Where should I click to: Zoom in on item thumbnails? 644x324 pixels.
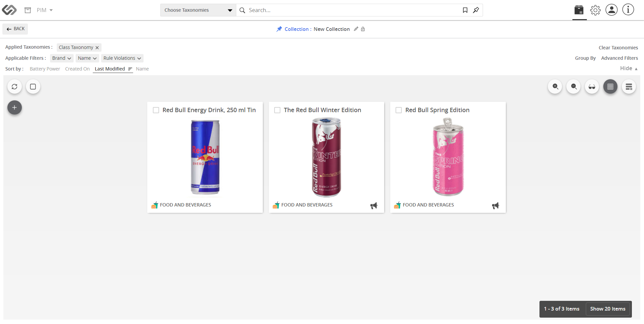tap(555, 87)
